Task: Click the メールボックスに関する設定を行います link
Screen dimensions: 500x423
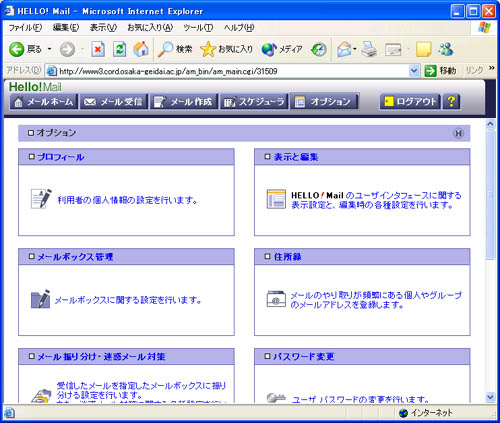Action: [x=128, y=300]
